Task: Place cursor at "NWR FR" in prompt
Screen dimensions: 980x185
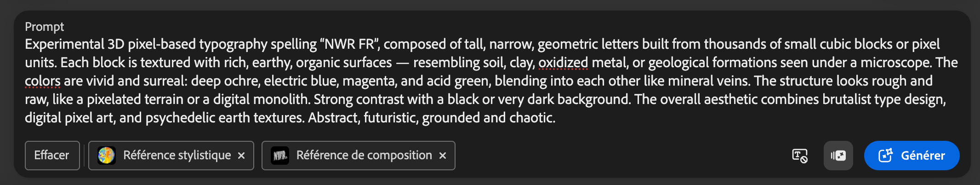Action: tap(350, 44)
